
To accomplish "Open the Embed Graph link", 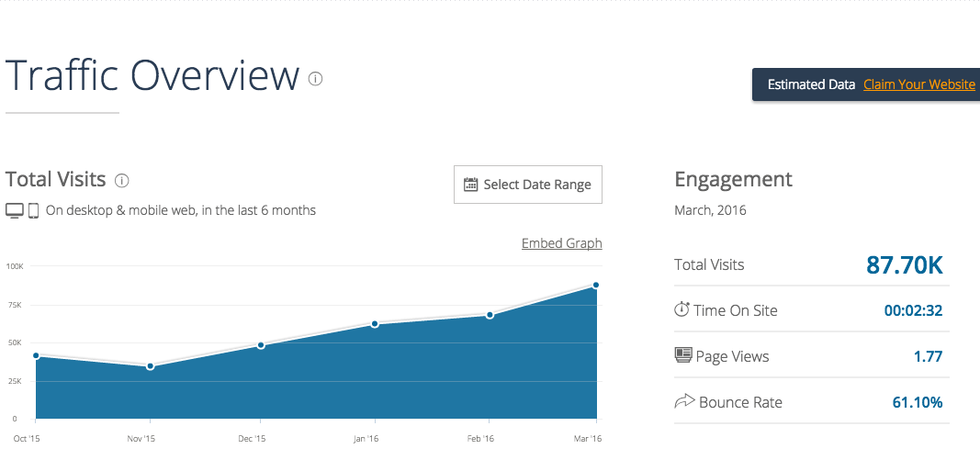I will [x=561, y=243].
